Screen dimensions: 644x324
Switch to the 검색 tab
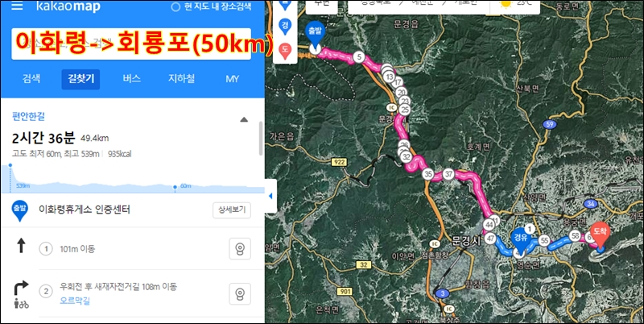pos(31,79)
